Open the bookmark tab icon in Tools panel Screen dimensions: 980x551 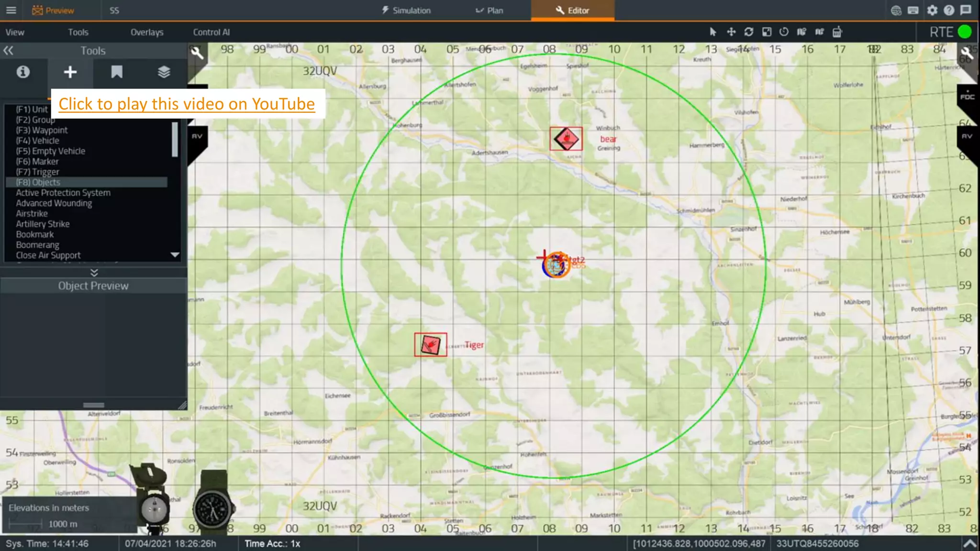pos(117,72)
